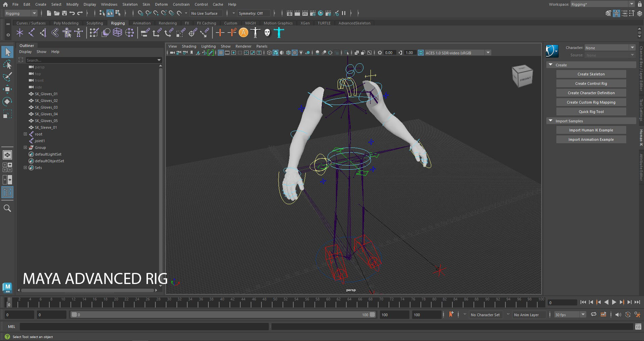Open the Skeleton menu
Viewport: 644px width, 341px height.
130,4
